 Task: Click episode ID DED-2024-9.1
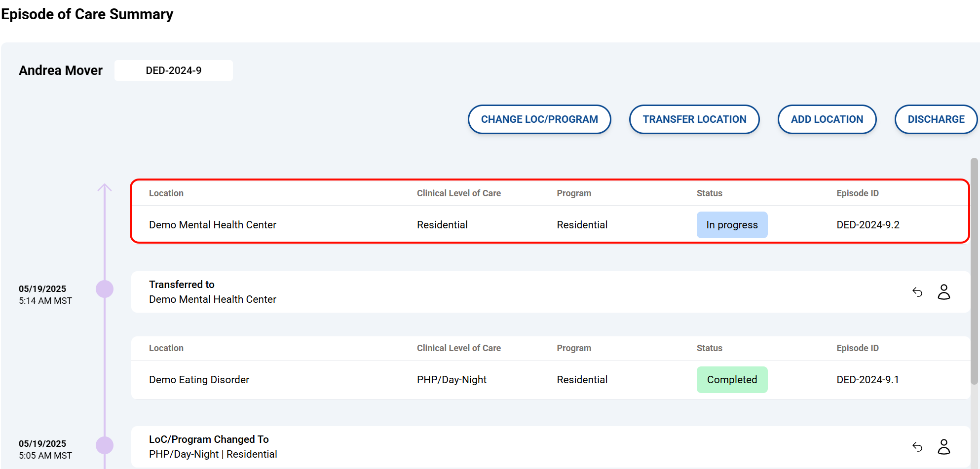point(867,380)
